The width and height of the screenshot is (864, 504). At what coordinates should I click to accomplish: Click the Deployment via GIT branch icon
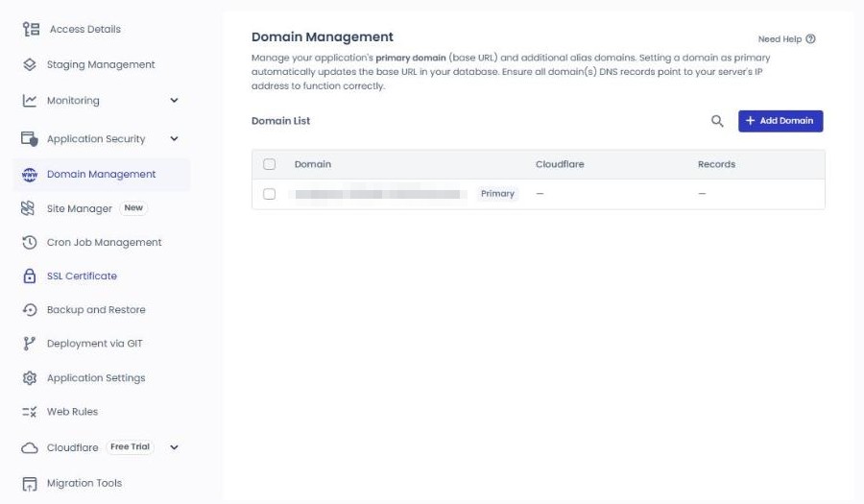click(x=29, y=344)
